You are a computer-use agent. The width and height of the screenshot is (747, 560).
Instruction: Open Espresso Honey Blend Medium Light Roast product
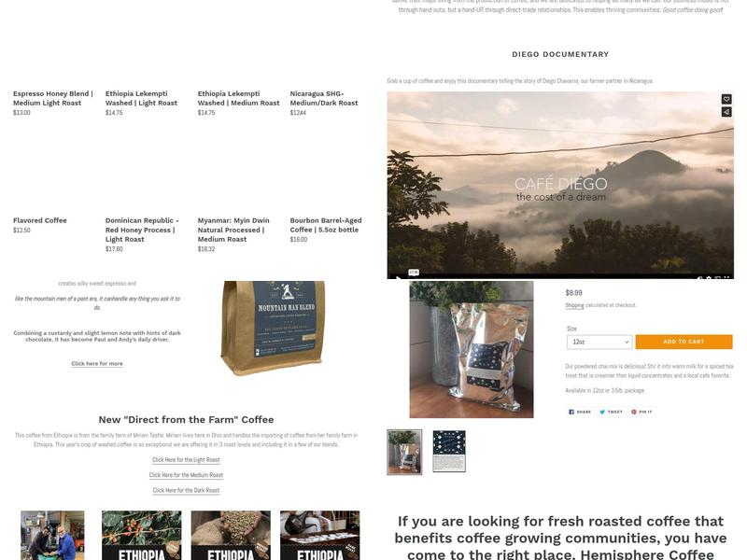pos(53,98)
